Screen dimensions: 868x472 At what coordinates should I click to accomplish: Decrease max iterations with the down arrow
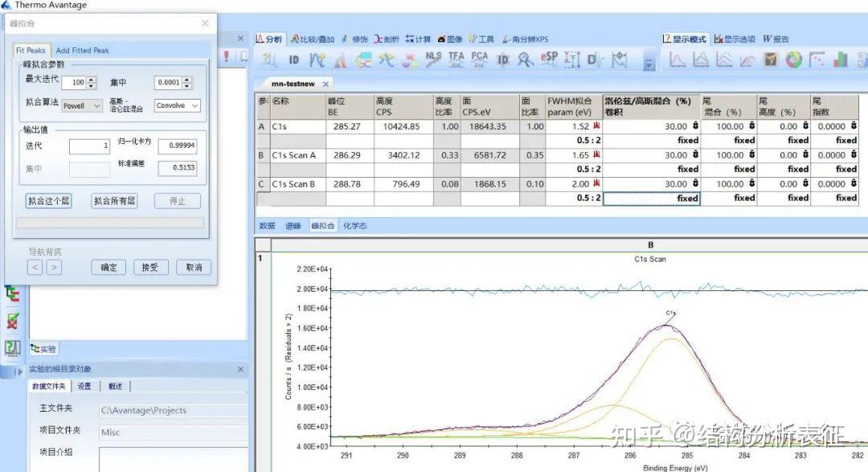coord(92,86)
